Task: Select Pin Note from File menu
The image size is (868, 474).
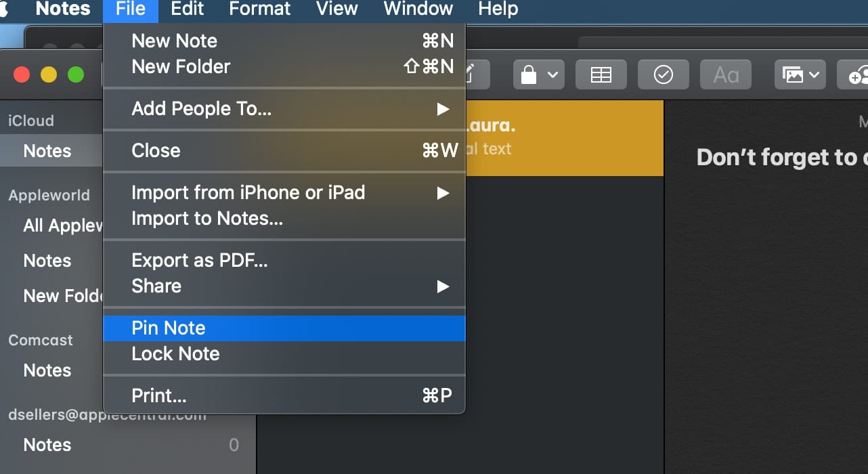Action: click(169, 328)
